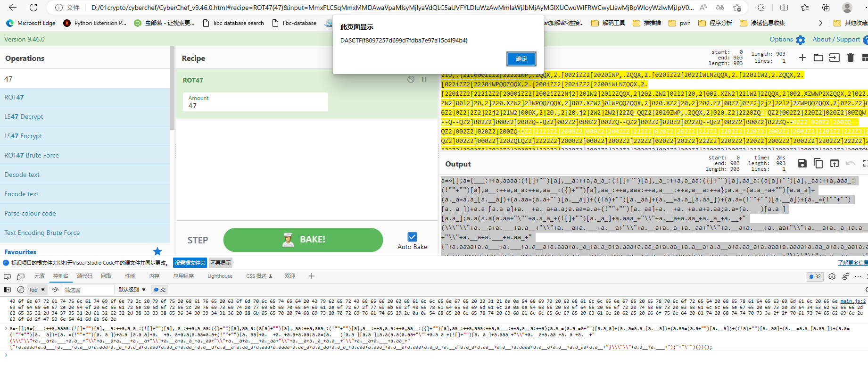Click the STEP button
This screenshot has width=868, height=367.
pyautogui.click(x=198, y=240)
